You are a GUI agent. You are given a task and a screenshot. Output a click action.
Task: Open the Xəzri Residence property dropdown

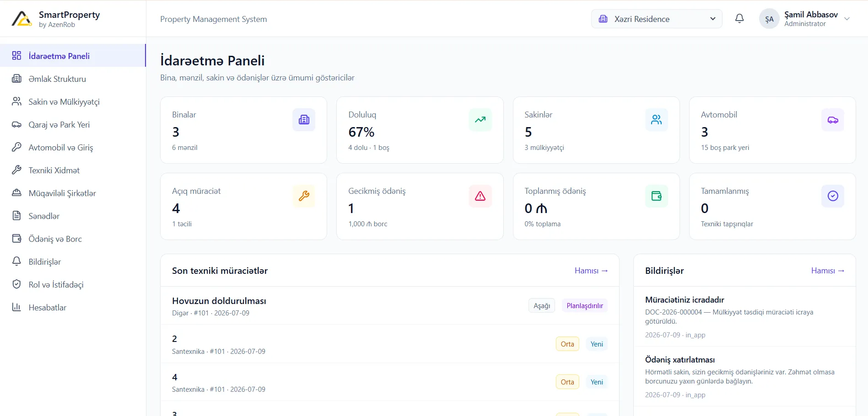point(657,19)
